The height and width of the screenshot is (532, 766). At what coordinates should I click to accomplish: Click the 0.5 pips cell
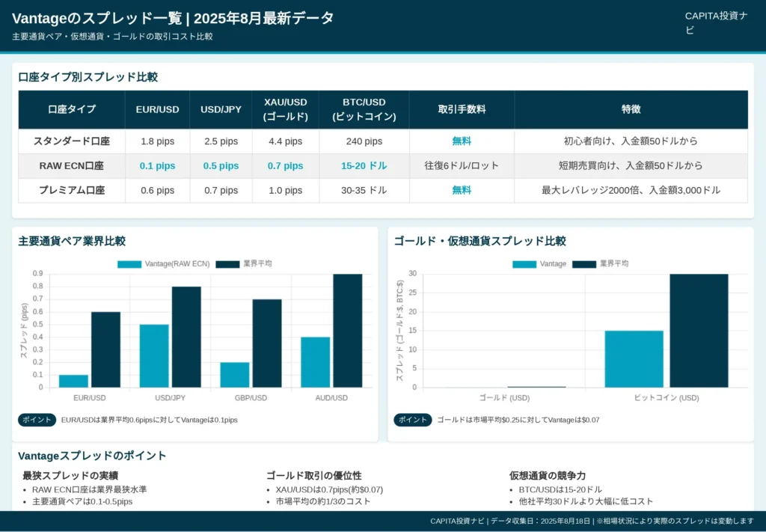pos(221,165)
